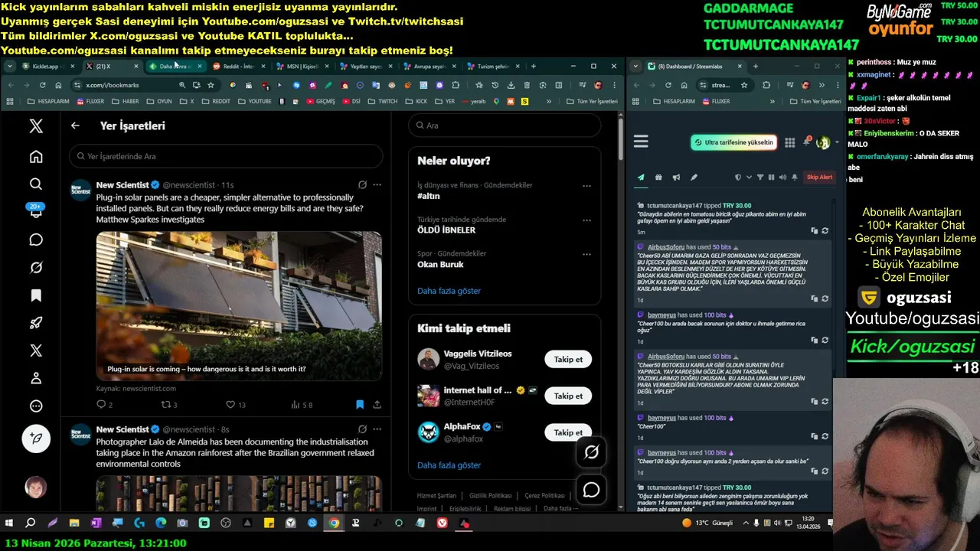The height and width of the screenshot is (551, 980).
Task: Show more trends under Neler oluyor
Action: point(449,291)
